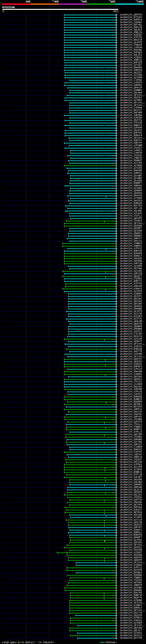
Task: Select the UniRef100_A2X999 label
Action: click(x=131, y=75)
